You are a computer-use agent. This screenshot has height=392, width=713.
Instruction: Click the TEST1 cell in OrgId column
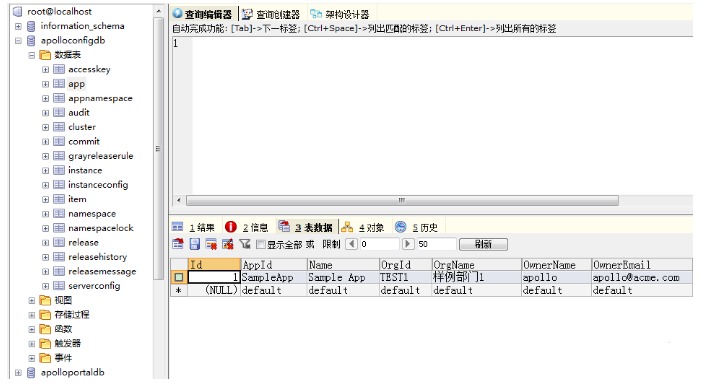[405, 277]
